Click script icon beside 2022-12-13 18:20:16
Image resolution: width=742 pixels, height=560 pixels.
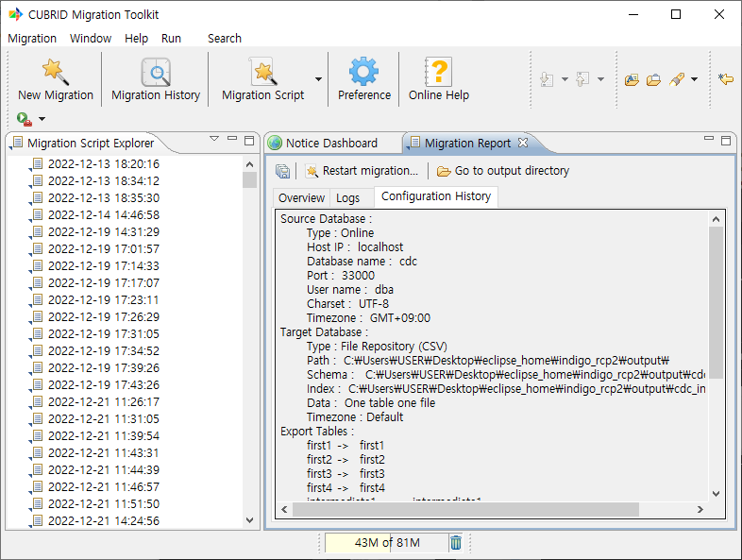coord(37,163)
